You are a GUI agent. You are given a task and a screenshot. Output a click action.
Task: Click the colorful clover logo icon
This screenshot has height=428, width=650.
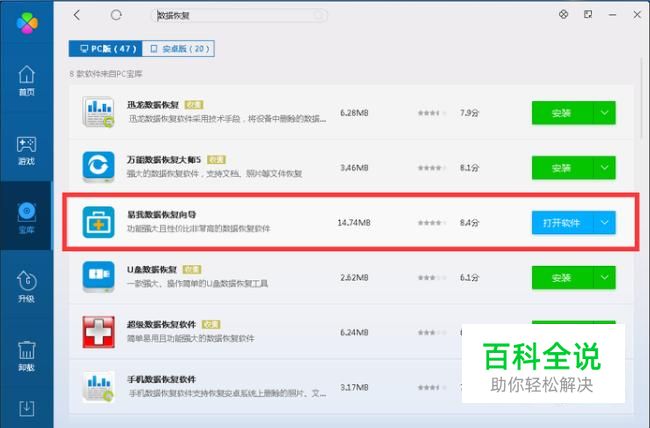coord(27,22)
